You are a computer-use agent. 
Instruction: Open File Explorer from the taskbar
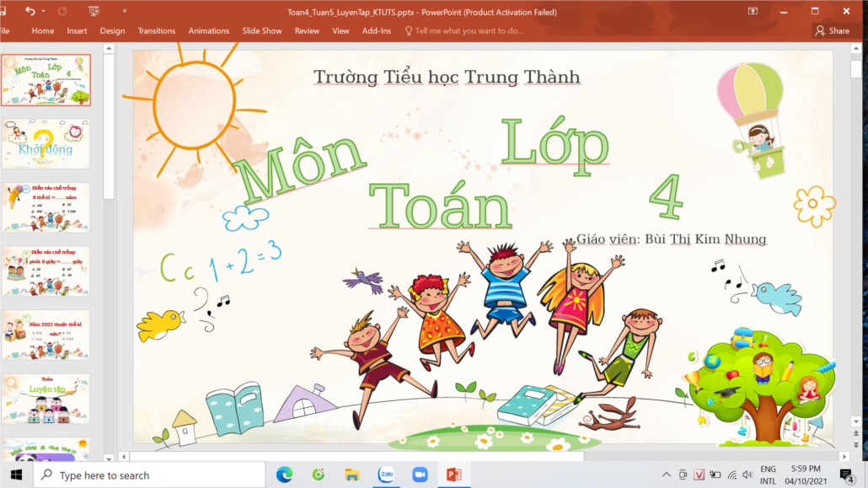(x=352, y=475)
